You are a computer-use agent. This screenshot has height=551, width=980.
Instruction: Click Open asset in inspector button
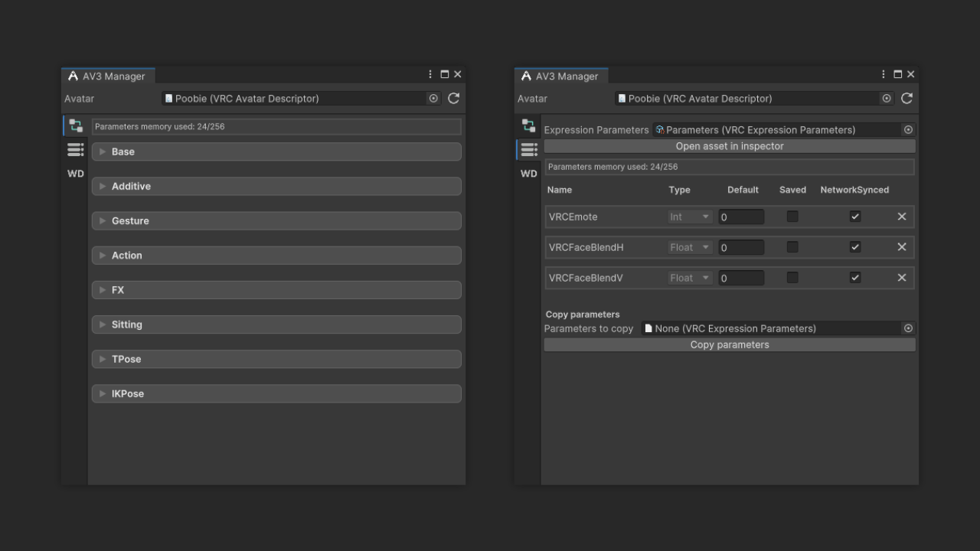(730, 146)
